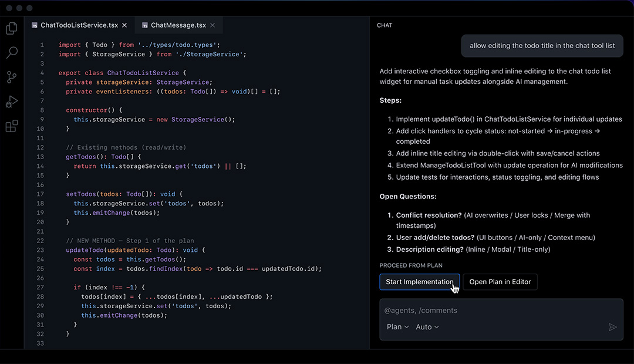Click the Start Implementation button
The image size is (634, 364).
tap(419, 282)
